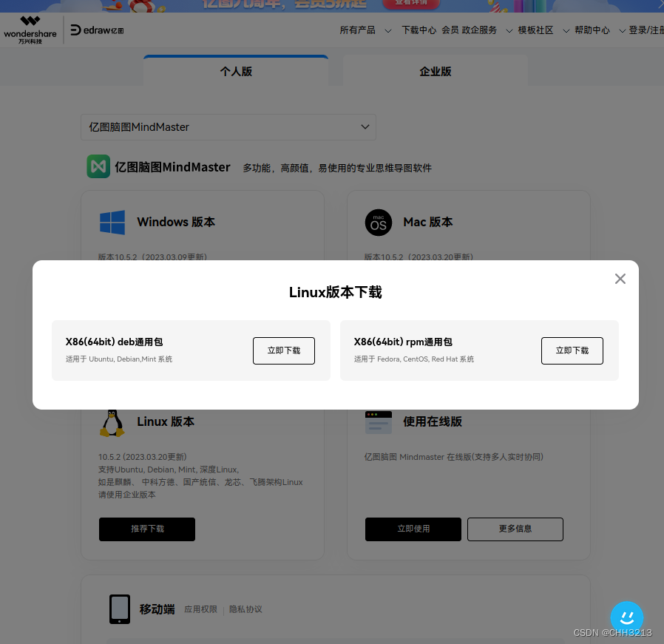Click the '使用在线版' heading

point(433,421)
